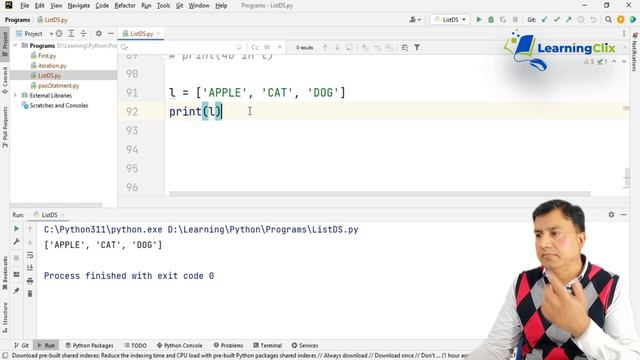
Task: Open Project panel gear options
Action: tap(99, 33)
